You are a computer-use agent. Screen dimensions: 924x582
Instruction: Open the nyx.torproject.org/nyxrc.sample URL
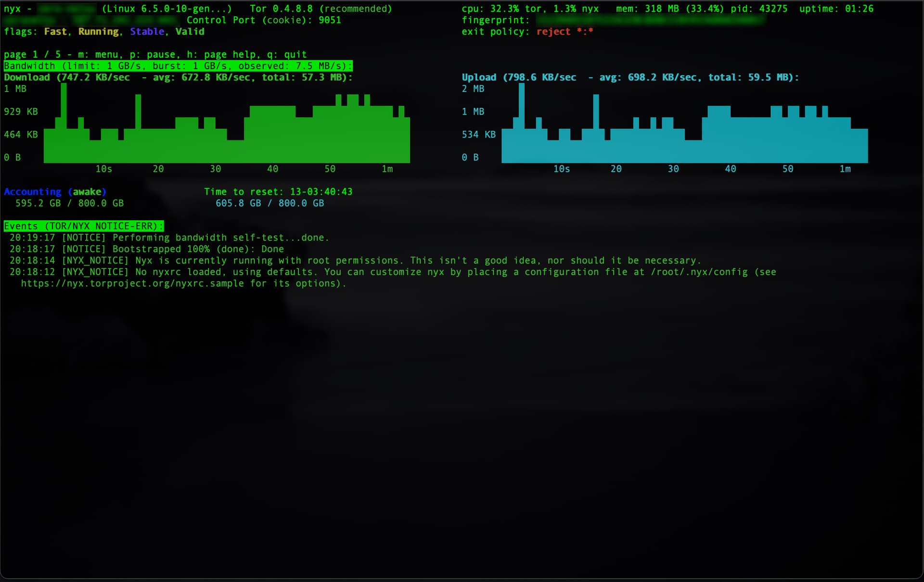click(132, 284)
